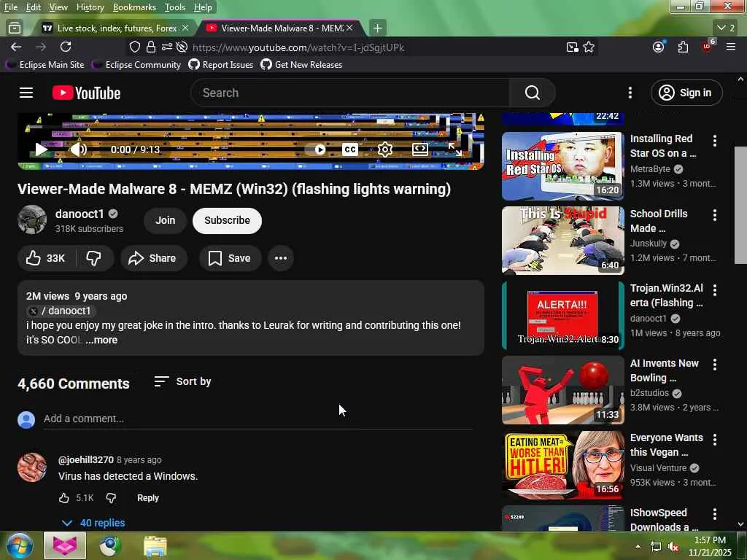This screenshot has height=560, width=747.
Task: Open the History menu
Action: click(90, 7)
